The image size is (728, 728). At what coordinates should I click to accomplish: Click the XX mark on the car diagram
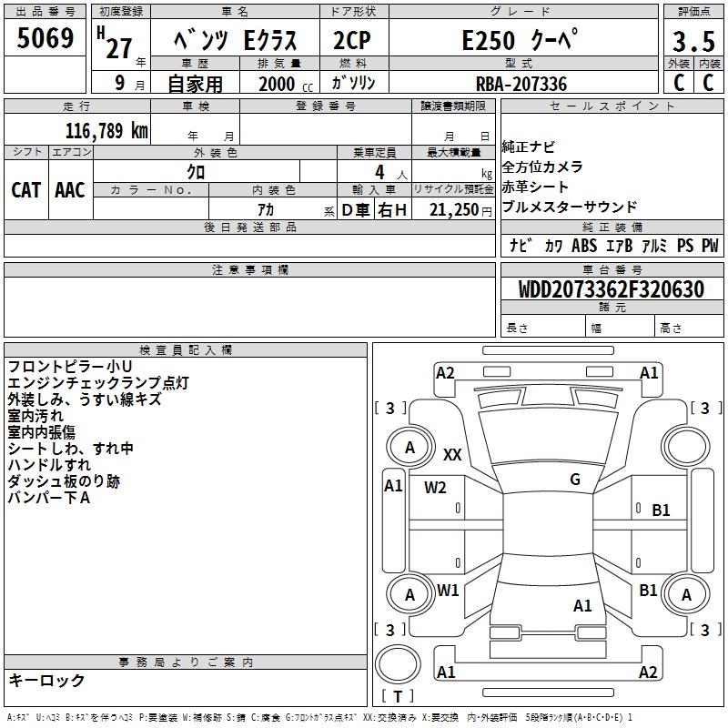coord(452,455)
